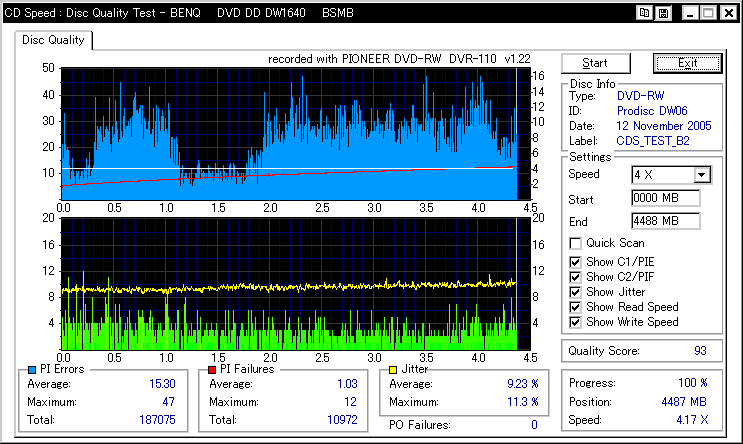Click the save floppy disk icon in title bar
The height and width of the screenshot is (444, 743).
pos(663,13)
